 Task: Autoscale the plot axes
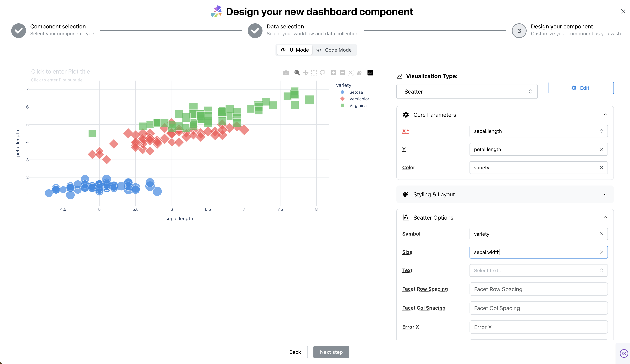(350, 73)
